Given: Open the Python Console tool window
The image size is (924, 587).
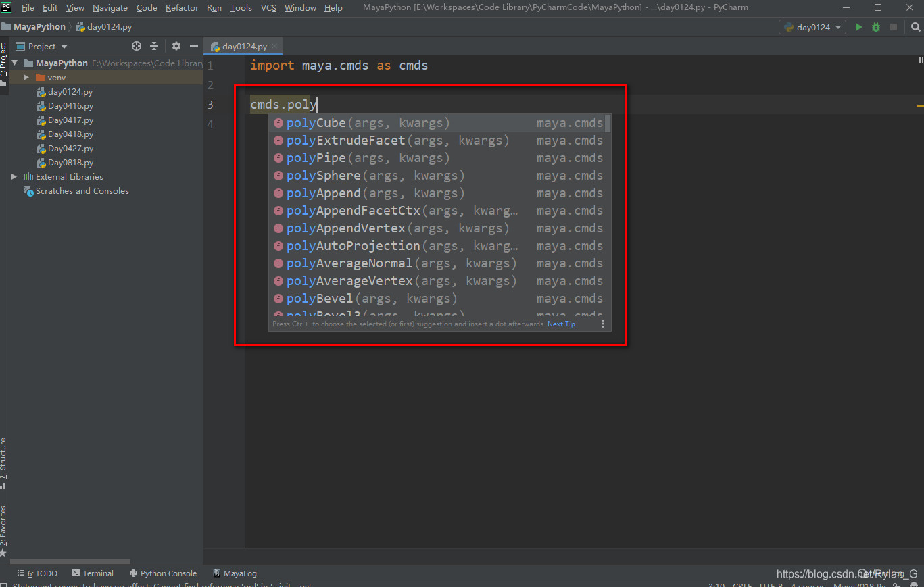Looking at the screenshot, I should [x=163, y=573].
